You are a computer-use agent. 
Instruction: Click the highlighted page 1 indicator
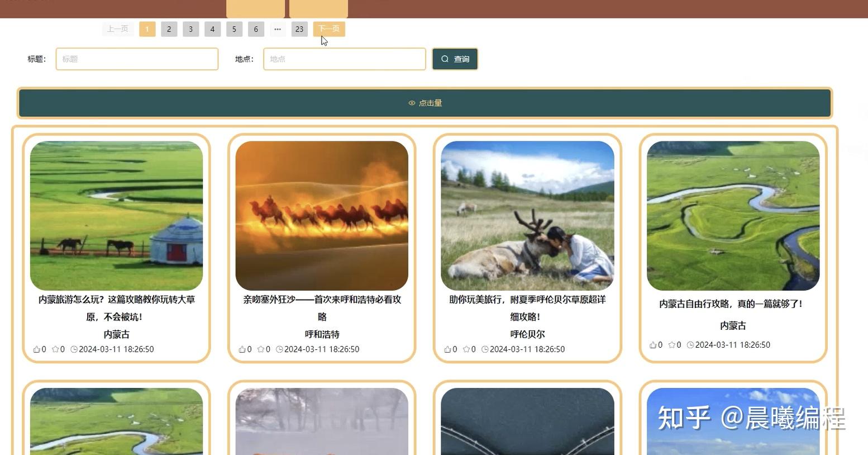pos(147,29)
